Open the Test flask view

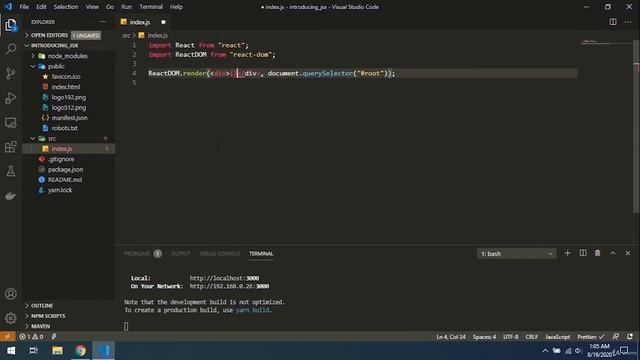11,171
